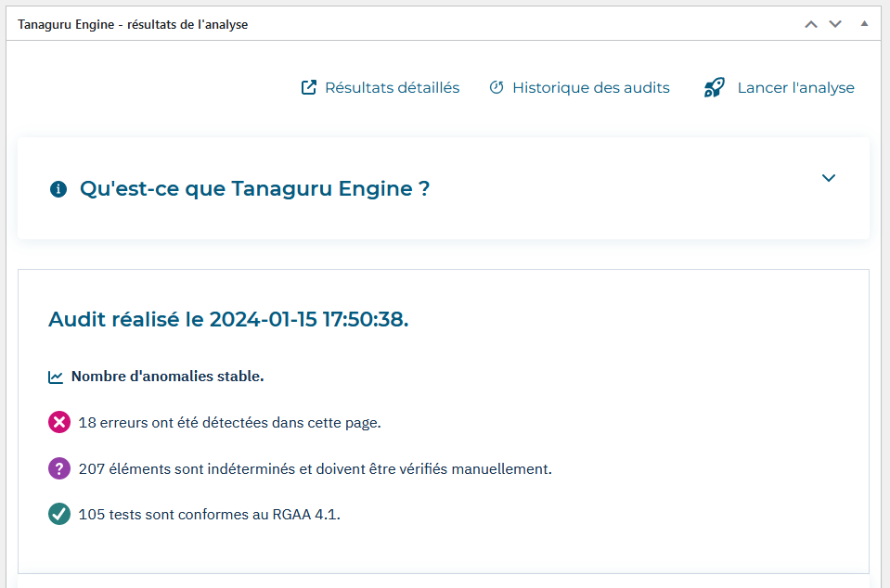This screenshot has width=890, height=588.
Task: Click the green checkmark conformity icon
Action: [x=59, y=514]
